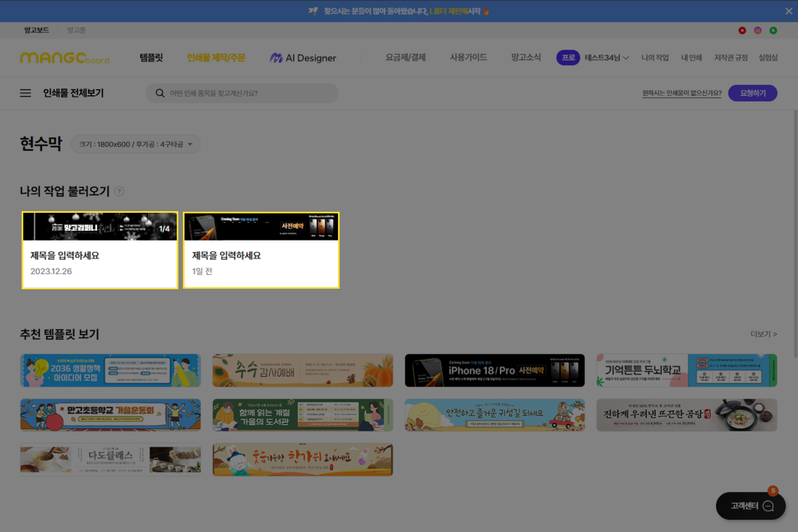The height and width of the screenshot is (532, 798).
Task: Select the 안전하고 즐거운 귀성길 되세요 template
Action: tap(494, 415)
